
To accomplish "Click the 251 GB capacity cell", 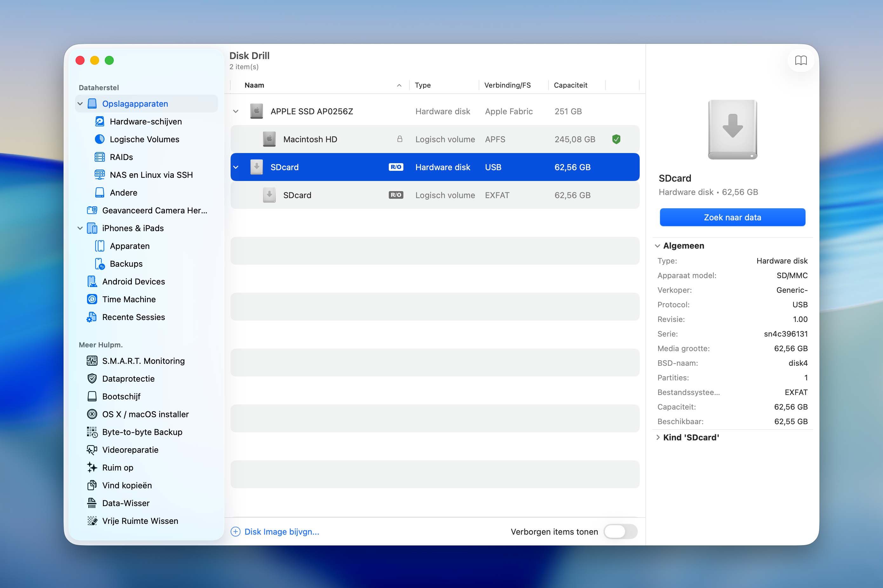I will coord(568,111).
